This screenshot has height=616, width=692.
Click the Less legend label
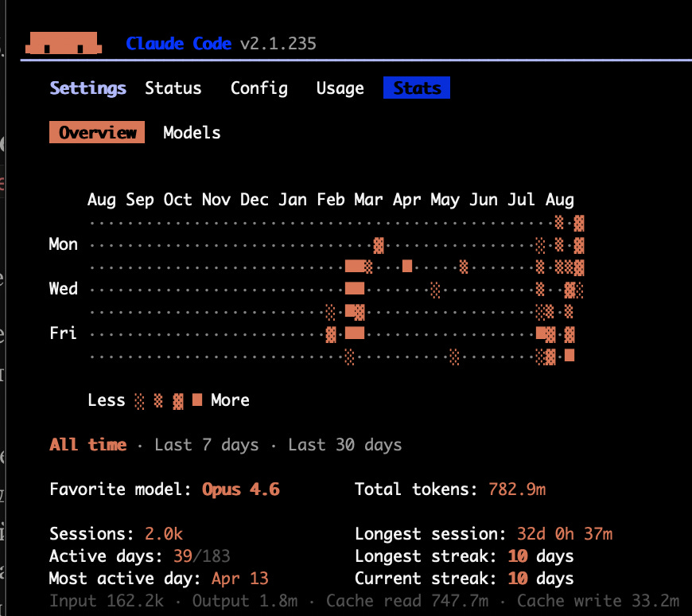[x=107, y=400]
